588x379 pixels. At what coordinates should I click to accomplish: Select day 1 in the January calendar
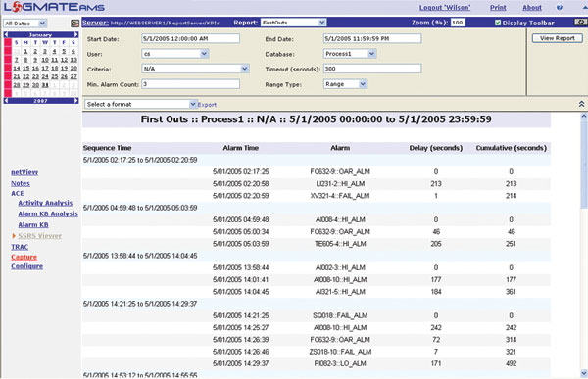pos(25,51)
